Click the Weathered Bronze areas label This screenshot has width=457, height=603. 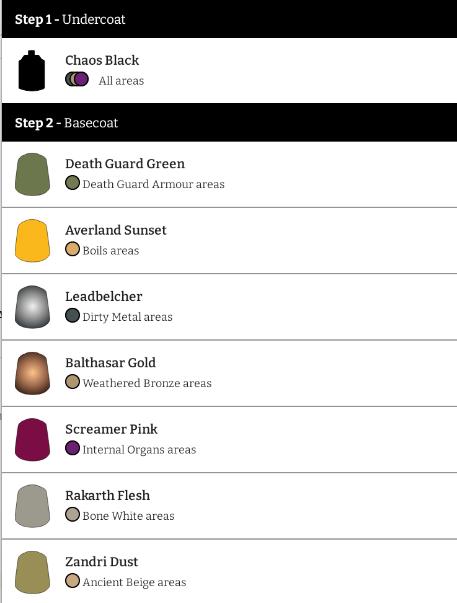(x=147, y=383)
